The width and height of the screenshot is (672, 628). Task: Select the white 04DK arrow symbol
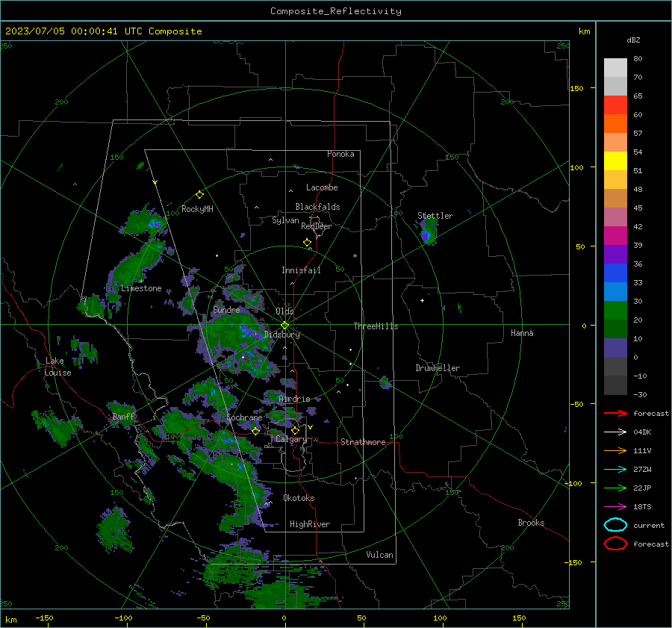pyautogui.click(x=615, y=432)
